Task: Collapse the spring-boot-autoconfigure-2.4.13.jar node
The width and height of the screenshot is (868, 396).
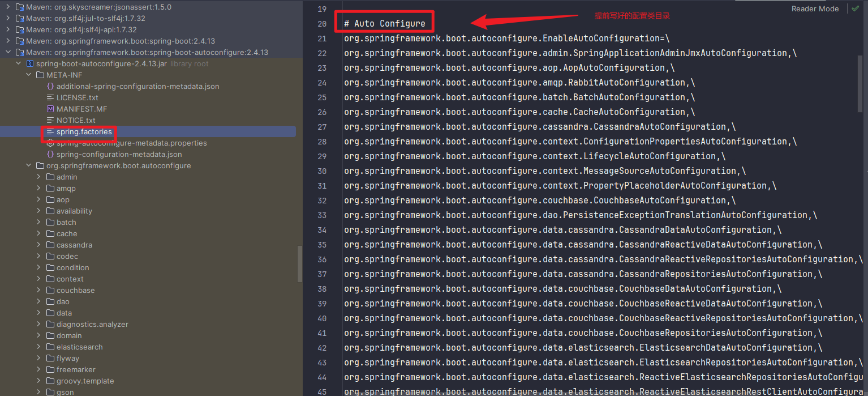Action: tap(18, 64)
